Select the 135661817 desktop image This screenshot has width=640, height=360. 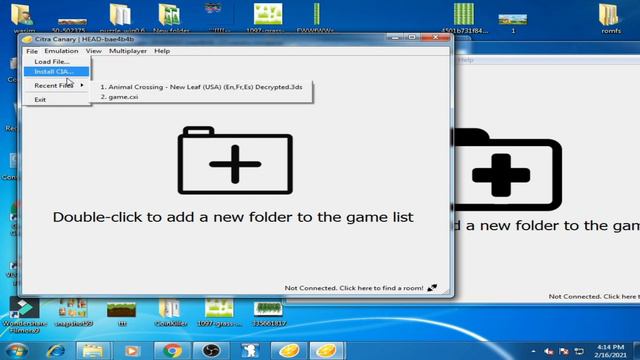point(268,313)
